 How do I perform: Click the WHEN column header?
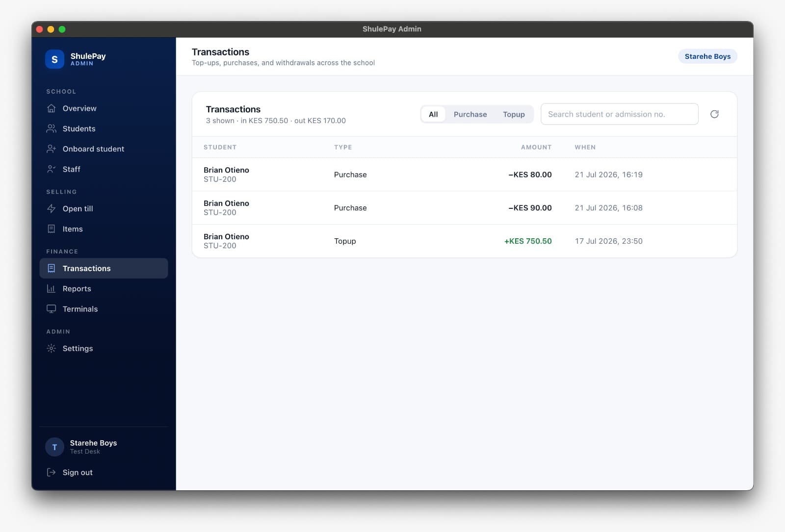[585, 147]
